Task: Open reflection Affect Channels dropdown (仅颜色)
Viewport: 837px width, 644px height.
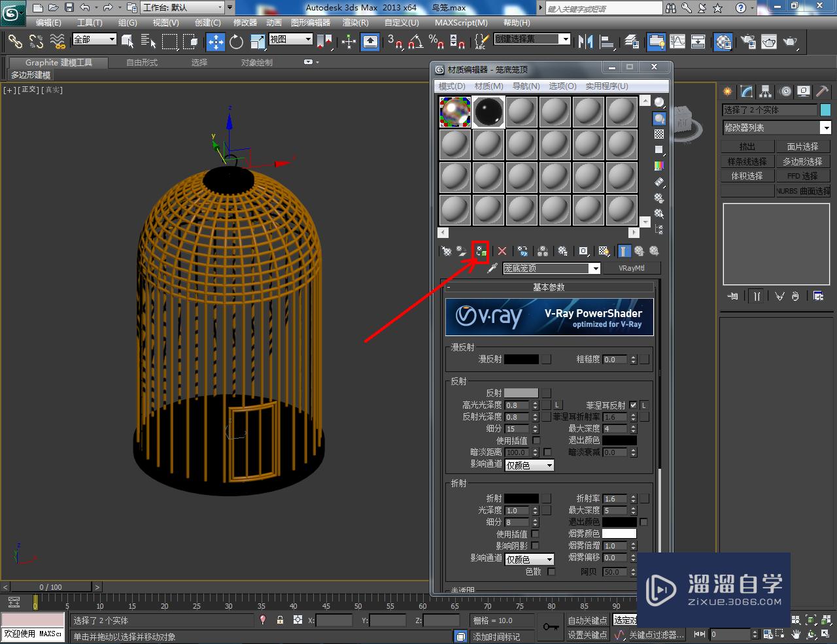Action: pos(530,465)
